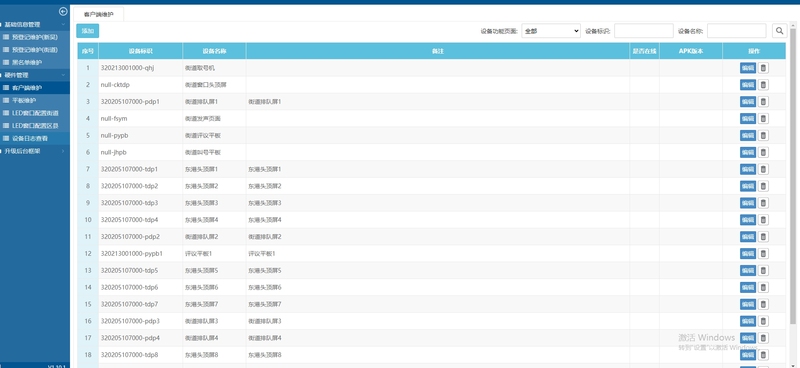
Task: Click list icon beside 黑名单维护
Action: [6, 62]
